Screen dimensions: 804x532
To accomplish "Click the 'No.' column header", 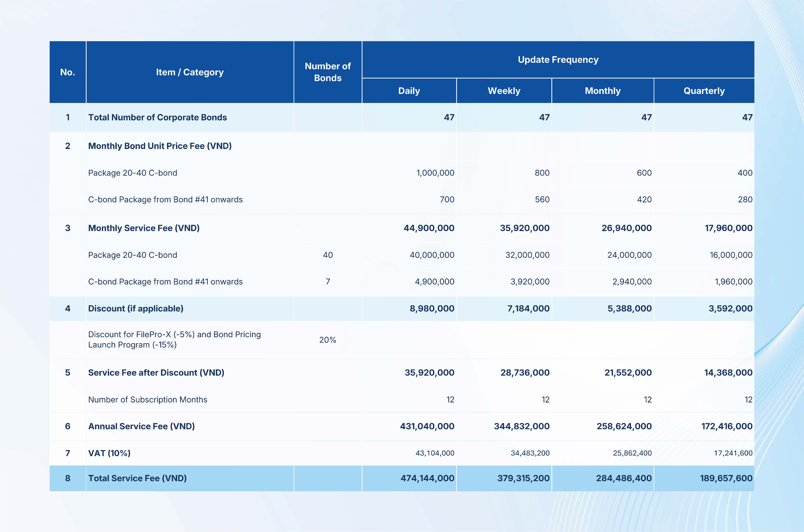I will coord(68,72).
